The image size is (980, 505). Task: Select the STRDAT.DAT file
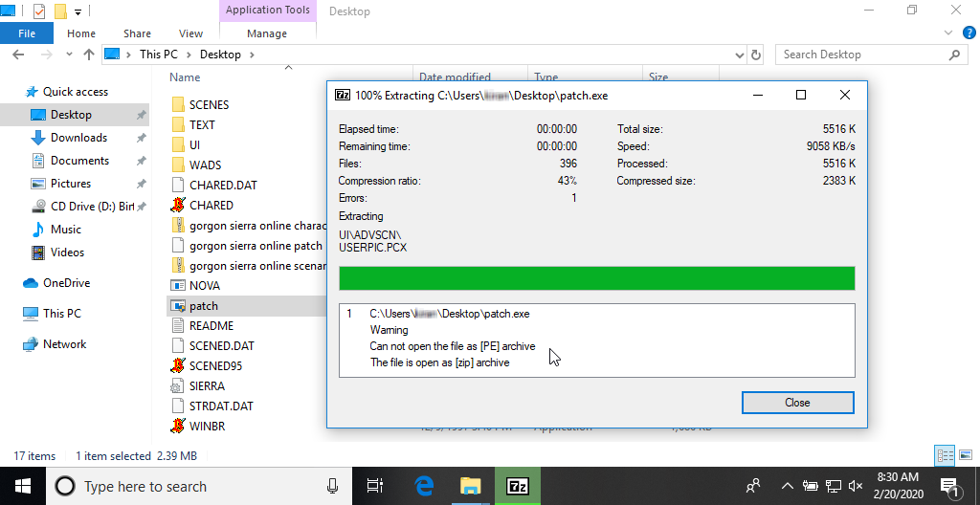221,406
